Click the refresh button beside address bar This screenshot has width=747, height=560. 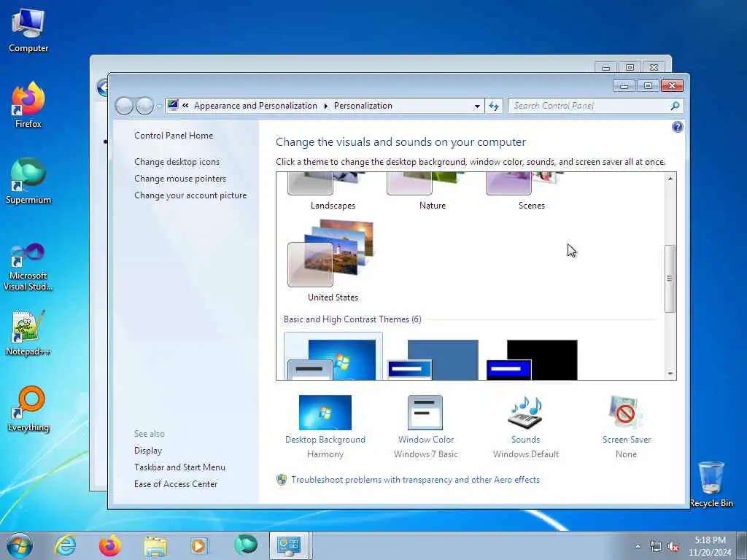494,106
